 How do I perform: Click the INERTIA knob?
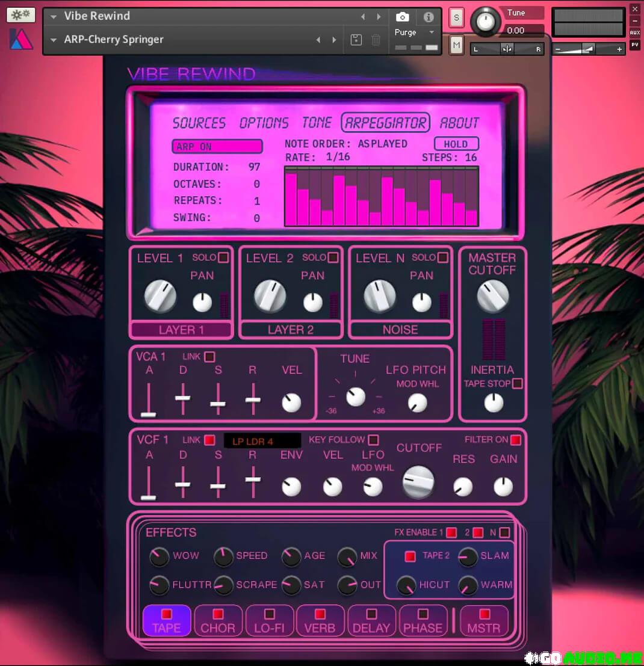[494, 402]
